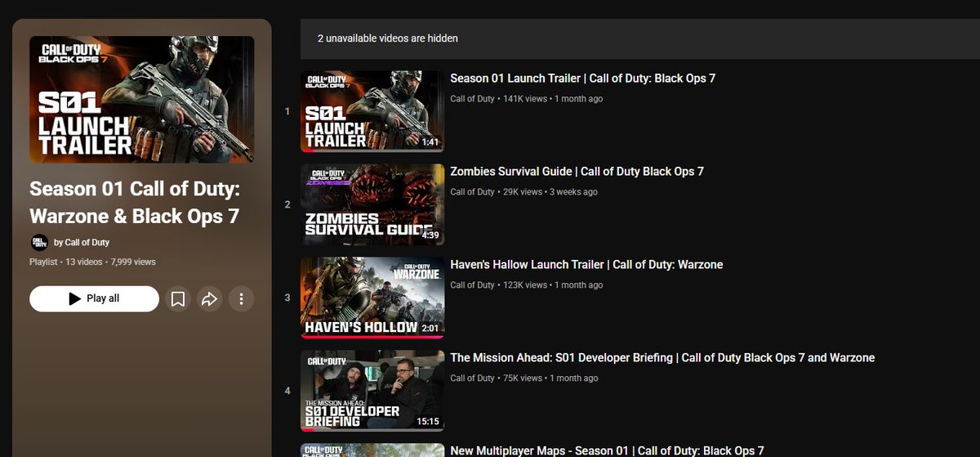Click the playlist title 'Season 01 Call of Duty: Warzone & Black Ops 7'
This screenshot has height=457, width=980.
click(x=134, y=203)
